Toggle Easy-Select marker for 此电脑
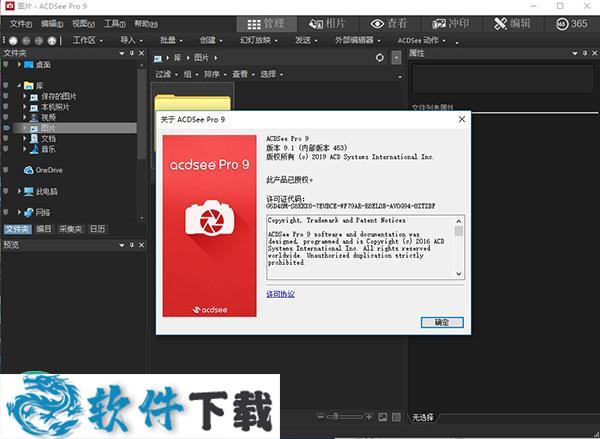Image resolution: width=600 pixels, height=439 pixels. (x=5, y=191)
